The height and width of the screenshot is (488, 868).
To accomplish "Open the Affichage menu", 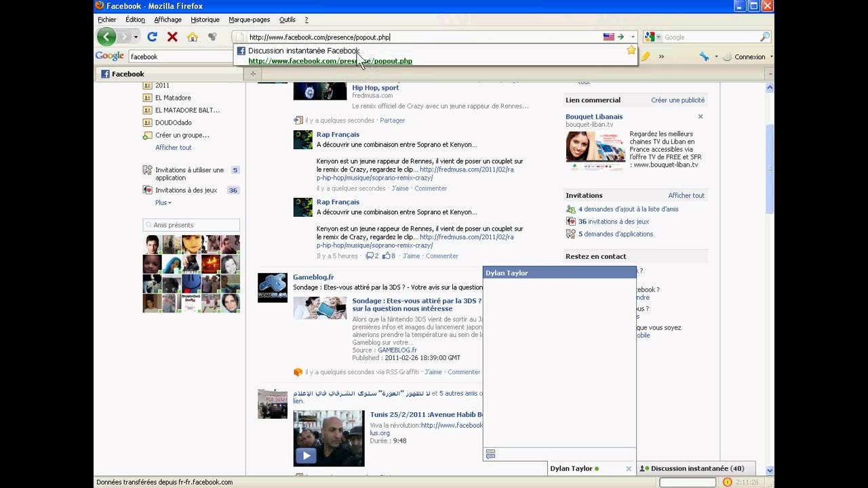I will pyautogui.click(x=167, y=20).
